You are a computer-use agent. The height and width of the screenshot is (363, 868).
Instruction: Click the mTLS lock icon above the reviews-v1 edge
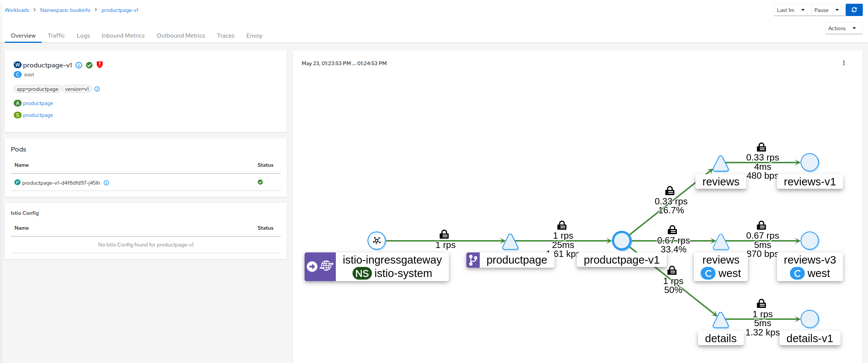click(761, 147)
